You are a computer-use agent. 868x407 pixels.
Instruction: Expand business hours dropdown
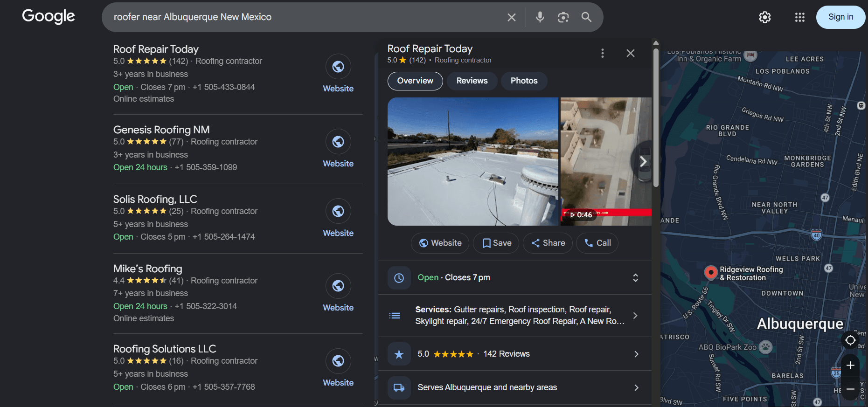coord(635,278)
